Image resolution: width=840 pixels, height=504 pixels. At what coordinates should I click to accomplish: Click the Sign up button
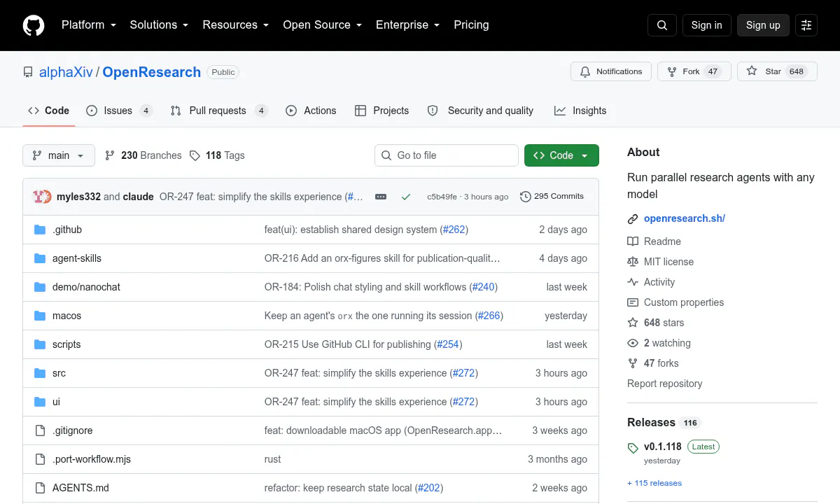point(763,25)
